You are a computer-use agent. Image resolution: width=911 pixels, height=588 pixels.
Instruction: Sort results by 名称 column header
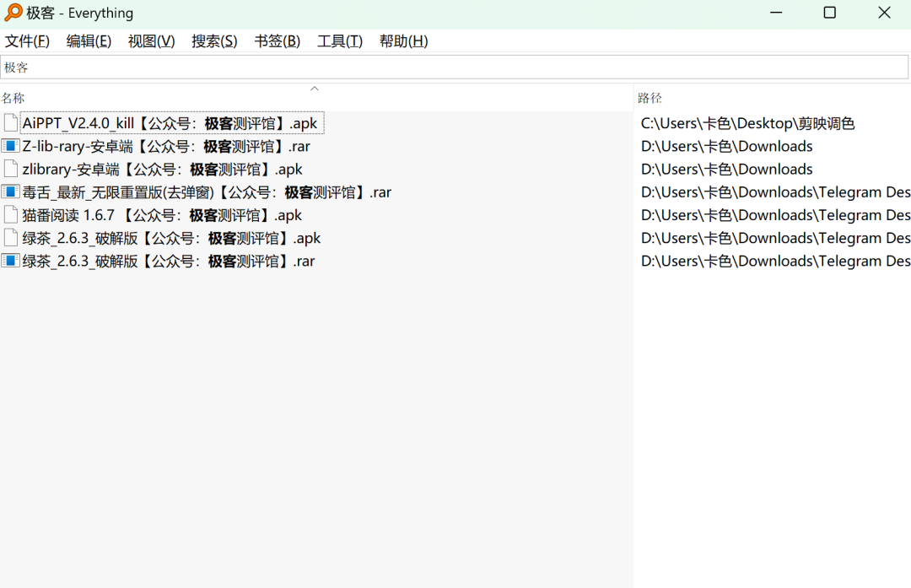[x=13, y=98]
